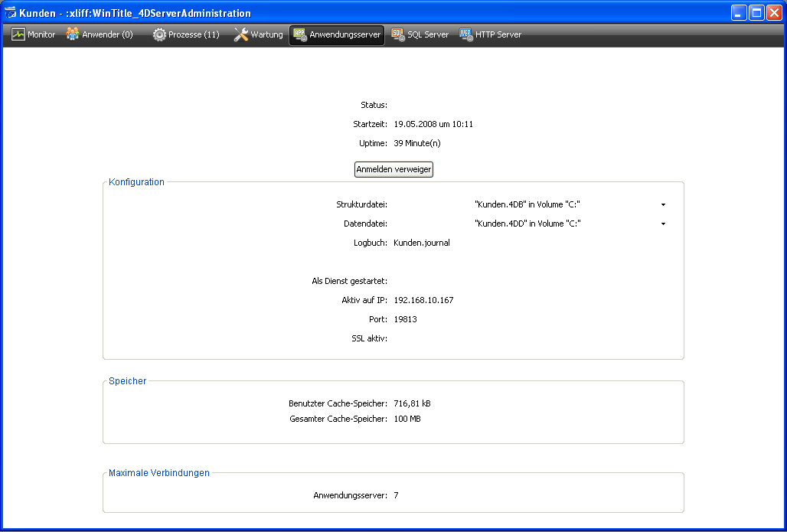Expand the Datendatei path dropdown arrow

(663, 224)
